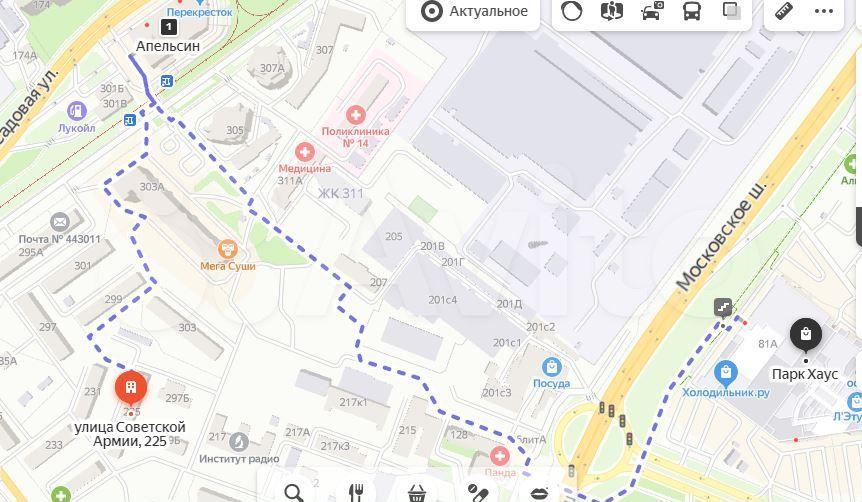Click the round weather circle icon

pyautogui.click(x=571, y=11)
